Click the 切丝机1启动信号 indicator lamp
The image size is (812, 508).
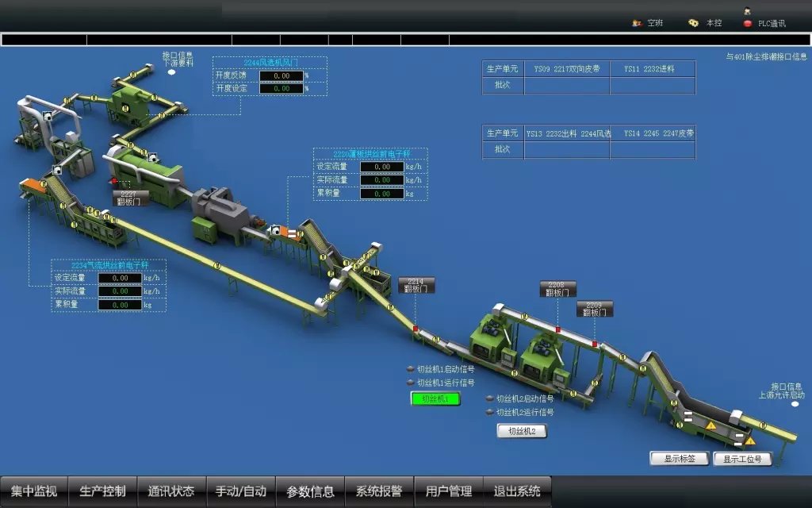tap(410, 369)
